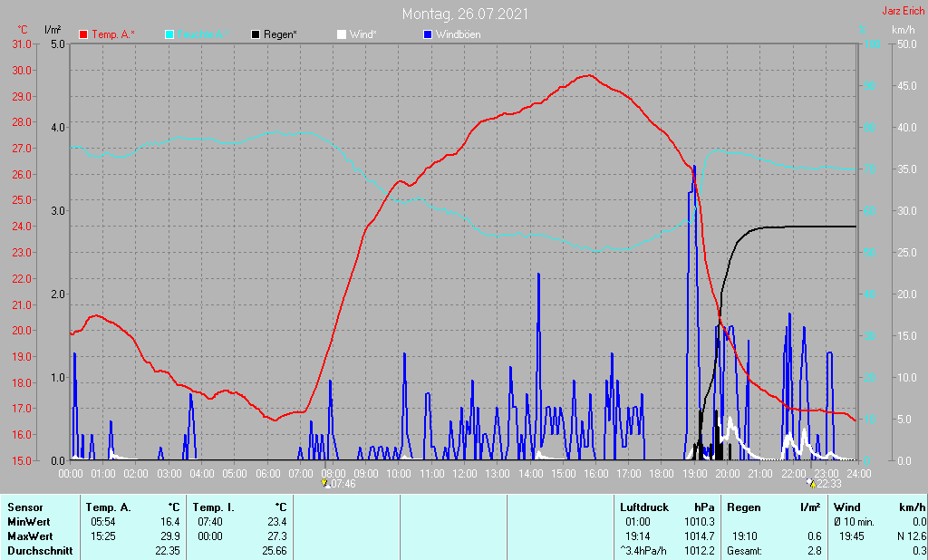
Task: Click the sunset icon beside 22:33
Action: coord(811,483)
